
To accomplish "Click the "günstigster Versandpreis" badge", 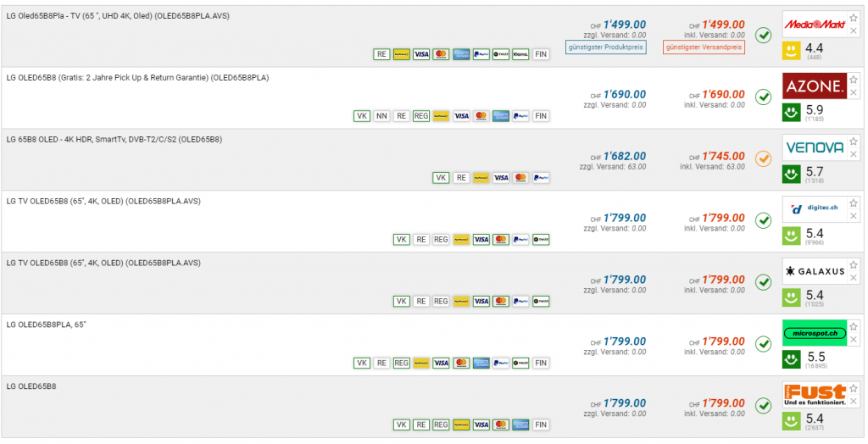I will pyautogui.click(x=704, y=47).
